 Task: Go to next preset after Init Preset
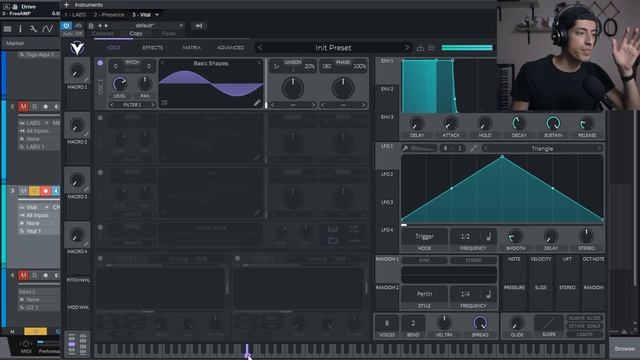[x=407, y=48]
